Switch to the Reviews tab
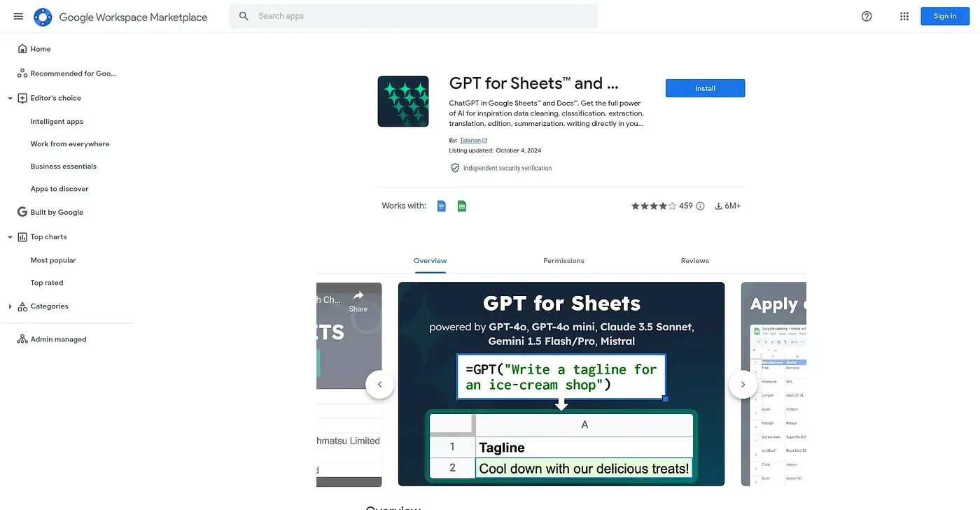The image size is (980, 510). [x=695, y=261]
